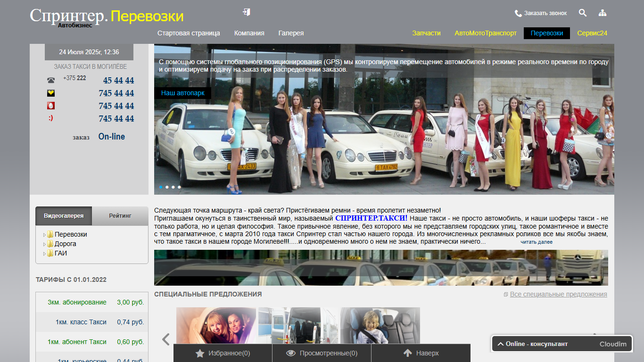This screenshot has height=362, width=644.
Task: Go to АвтоМотоТранспорт section
Action: pyautogui.click(x=486, y=33)
